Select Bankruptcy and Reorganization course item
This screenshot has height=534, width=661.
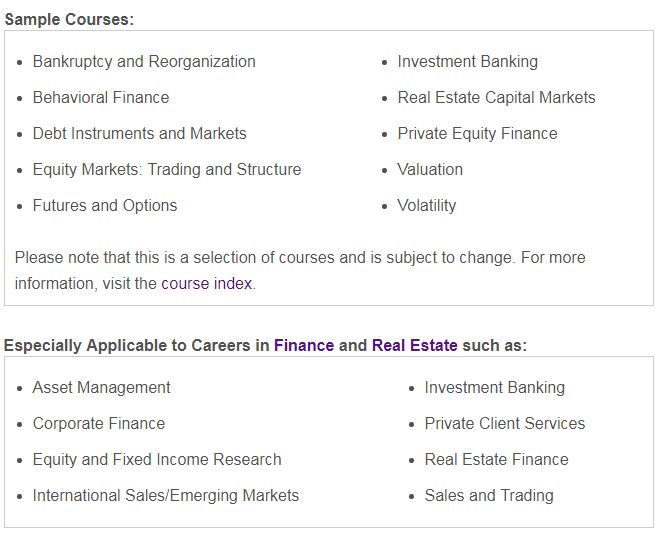pyautogui.click(x=144, y=62)
